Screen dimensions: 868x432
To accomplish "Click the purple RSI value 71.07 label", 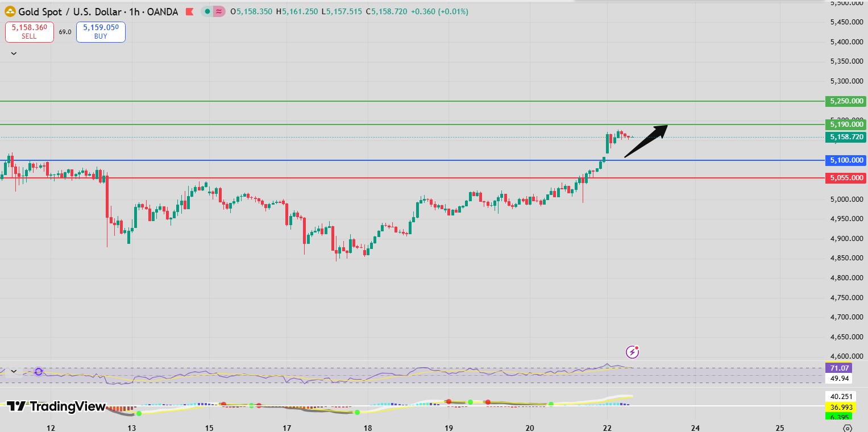I will (x=838, y=368).
